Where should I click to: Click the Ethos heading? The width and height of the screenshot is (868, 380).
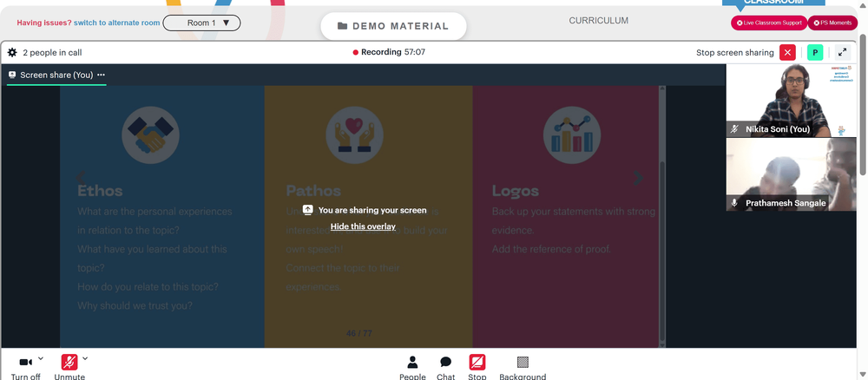[100, 191]
